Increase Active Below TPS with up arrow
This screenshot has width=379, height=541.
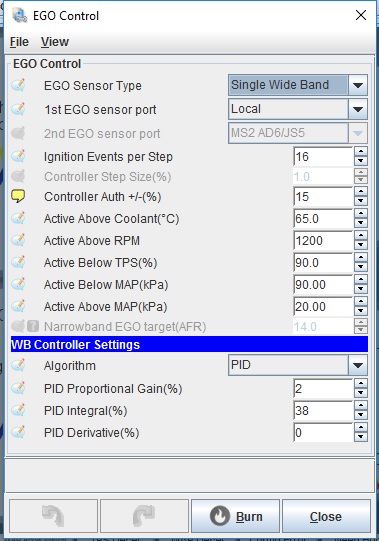361,258
